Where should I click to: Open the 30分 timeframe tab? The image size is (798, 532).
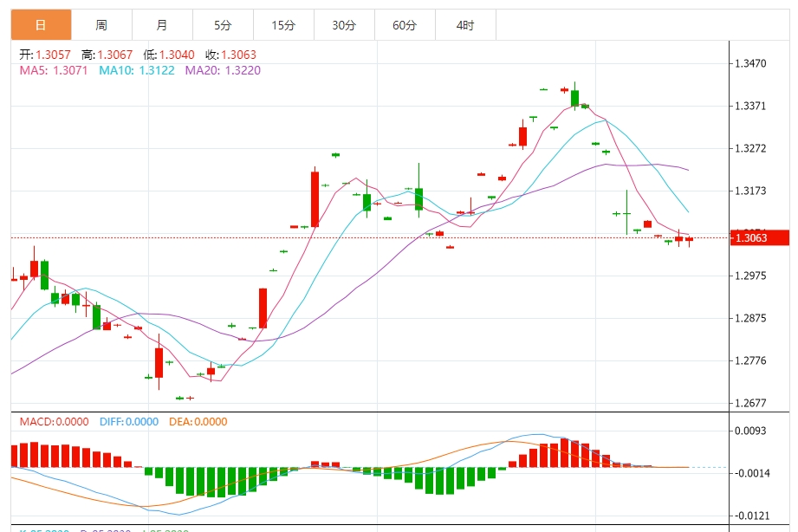[343, 25]
